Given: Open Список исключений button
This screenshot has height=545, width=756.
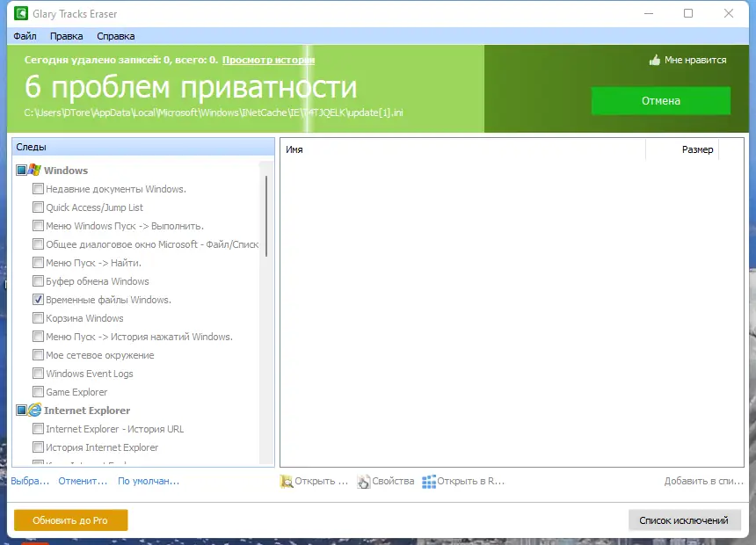Looking at the screenshot, I should pos(684,520).
